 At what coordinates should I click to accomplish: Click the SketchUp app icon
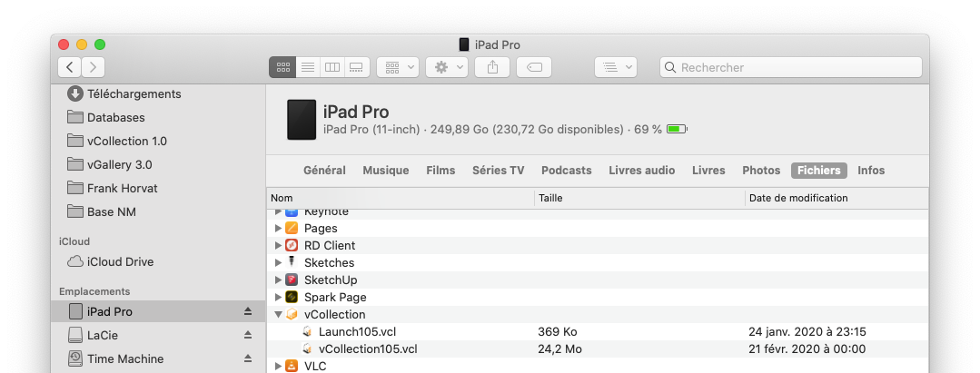coord(292,280)
